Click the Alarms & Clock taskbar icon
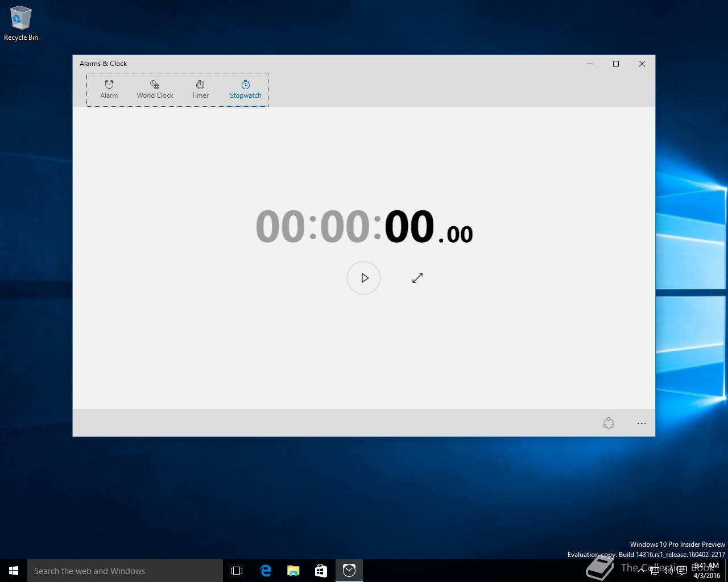Screen dimensions: 728x582 click(349, 571)
